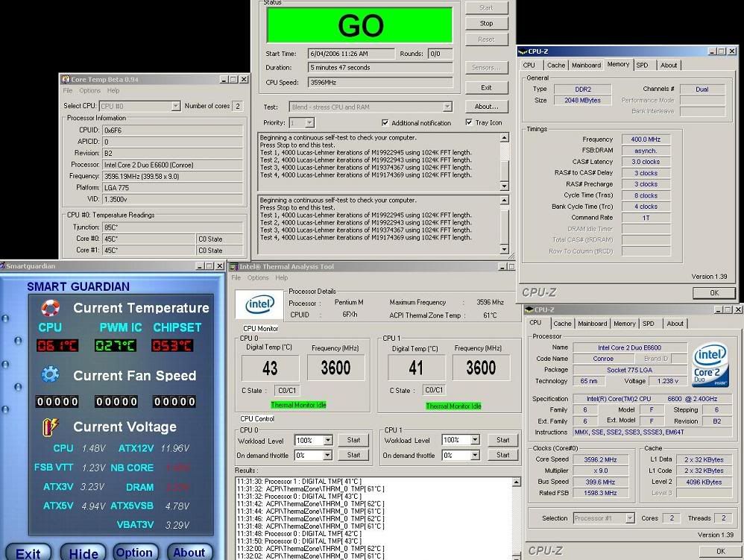The height and width of the screenshot is (560, 744).
Task: Click the green PWM IC temperature readout 027°C
Action: pyautogui.click(x=116, y=345)
